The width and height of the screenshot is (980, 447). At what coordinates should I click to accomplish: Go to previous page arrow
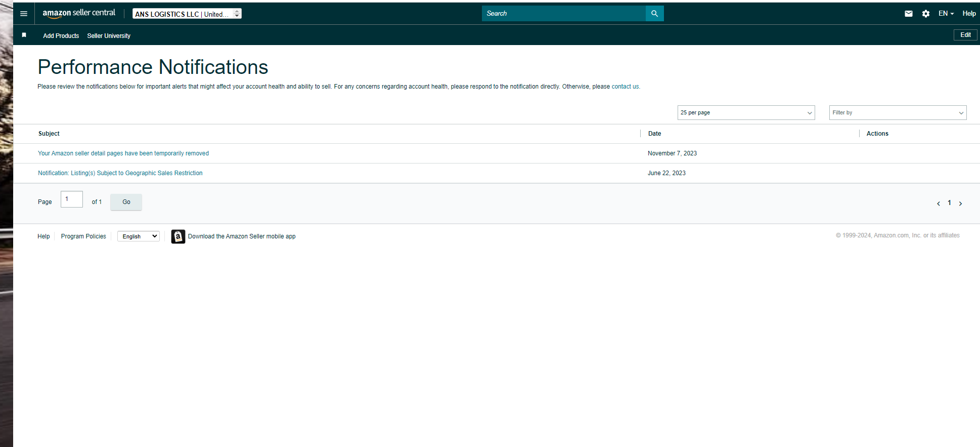(939, 204)
